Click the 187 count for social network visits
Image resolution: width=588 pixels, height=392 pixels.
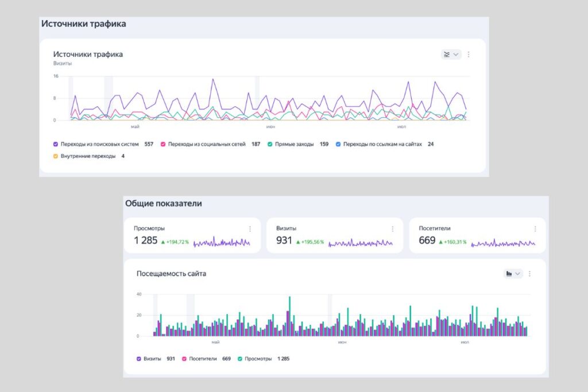coord(256,144)
